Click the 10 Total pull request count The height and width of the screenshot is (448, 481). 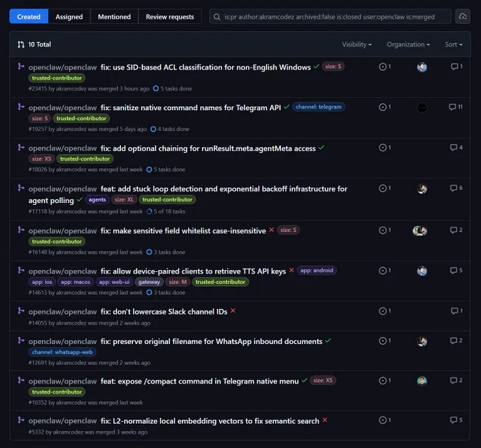(35, 45)
